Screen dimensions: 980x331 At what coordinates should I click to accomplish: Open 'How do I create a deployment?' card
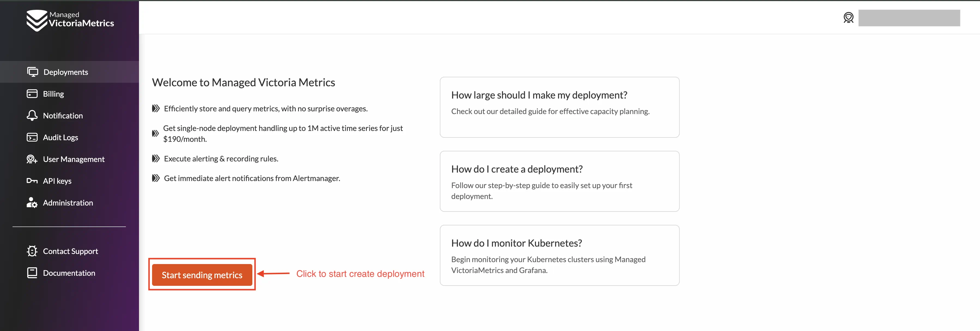(559, 181)
